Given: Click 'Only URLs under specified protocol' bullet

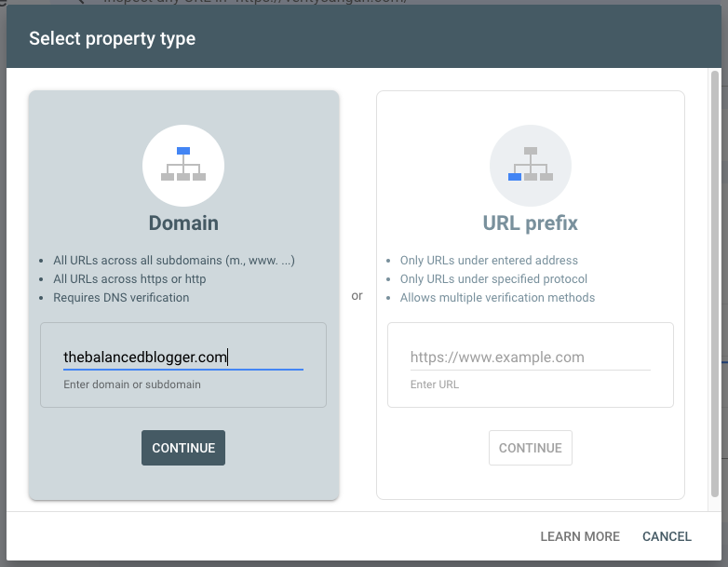Looking at the screenshot, I should pyautogui.click(x=493, y=279).
